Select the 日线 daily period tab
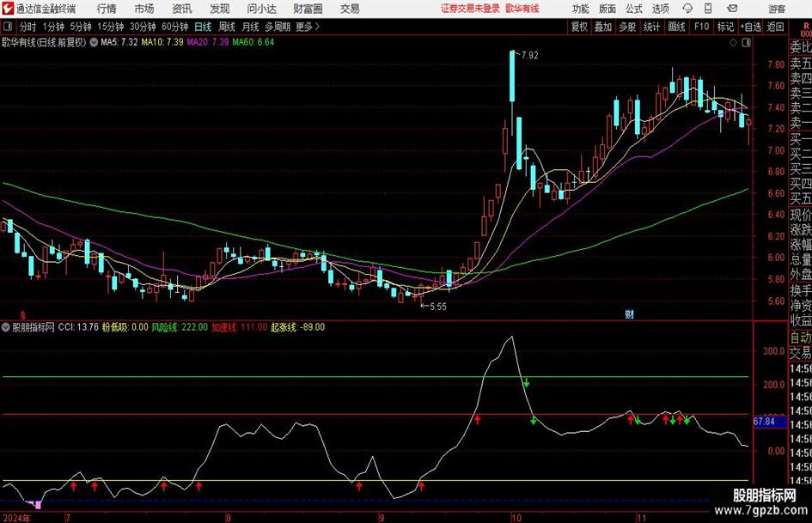Screen dimensions: 812x523 click(203, 27)
